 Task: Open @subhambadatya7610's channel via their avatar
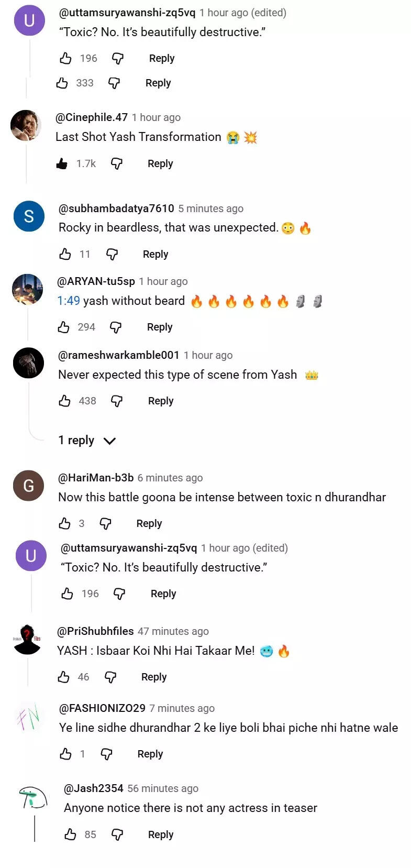pos(28,216)
